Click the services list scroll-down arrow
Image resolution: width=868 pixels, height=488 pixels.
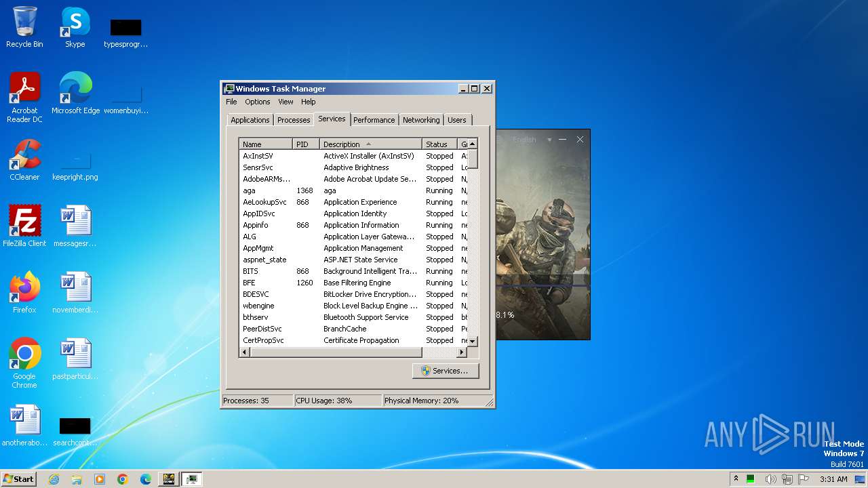(473, 341)
